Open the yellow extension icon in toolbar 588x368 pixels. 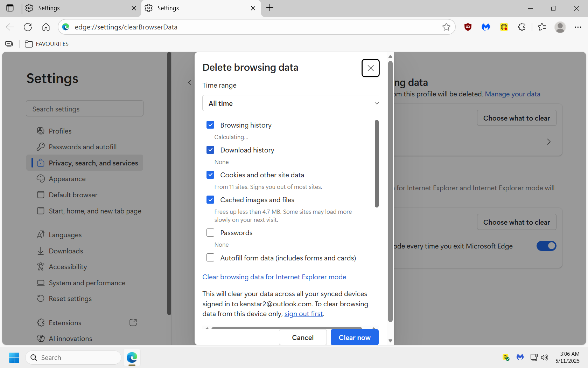[x=504, y=27]
